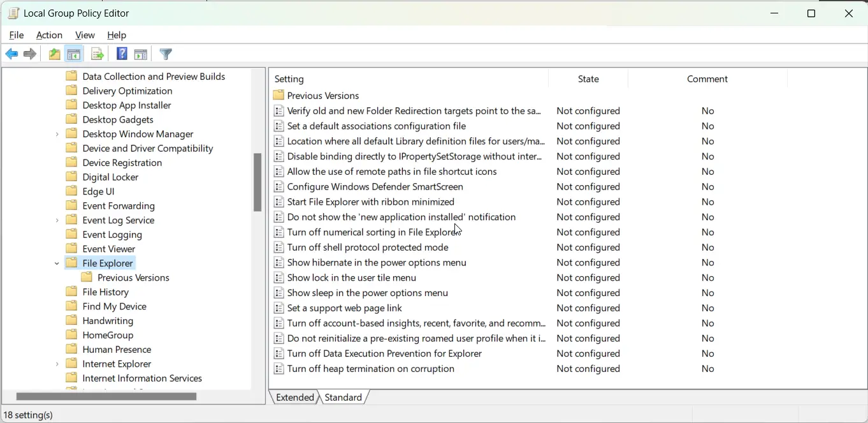Click the Forward arrow toolbar icon
Viewport: 868px width, 423px height.
[29, 54]
